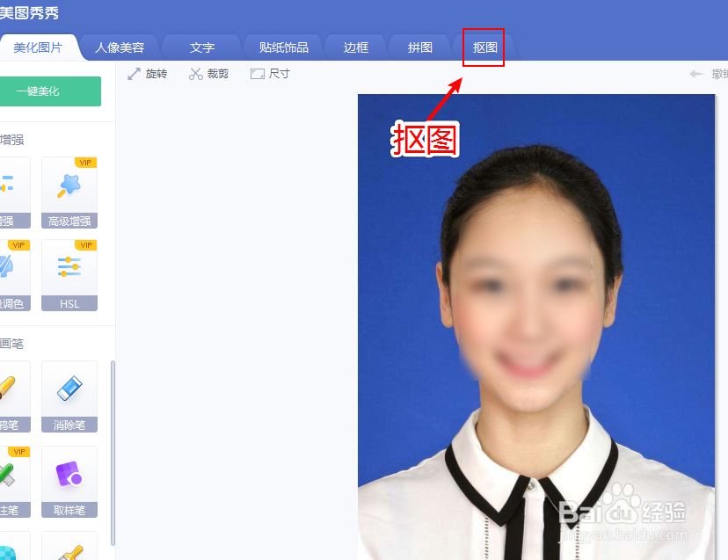Viewport: 728px width, 560px height.
Task: Open the HSL adjustment tool
Action: (69, 273)
